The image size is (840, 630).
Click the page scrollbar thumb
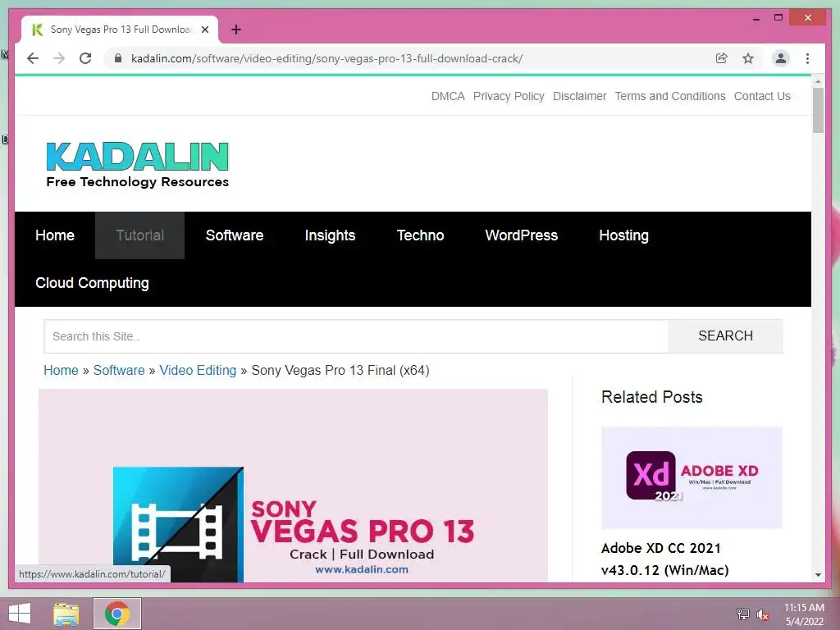point(818,111)
